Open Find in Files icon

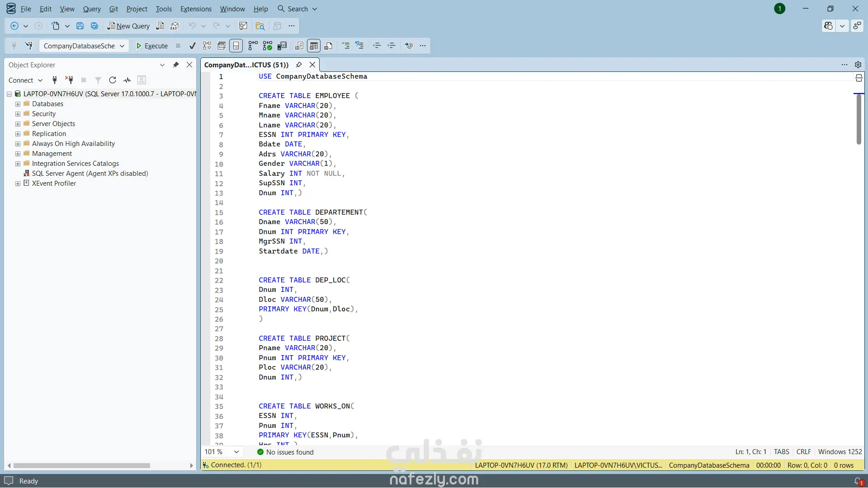click(x=260, y=26)
